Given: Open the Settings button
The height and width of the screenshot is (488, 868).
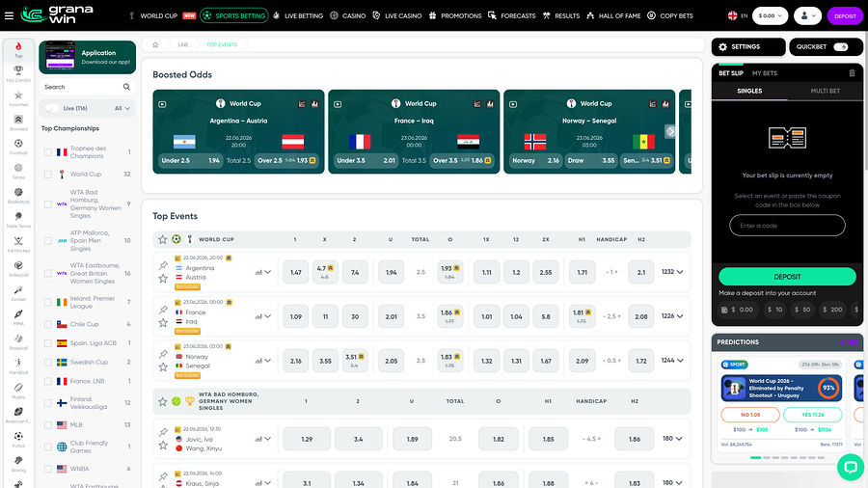Looking at the screenshot, I should click(x=747, y=47).
